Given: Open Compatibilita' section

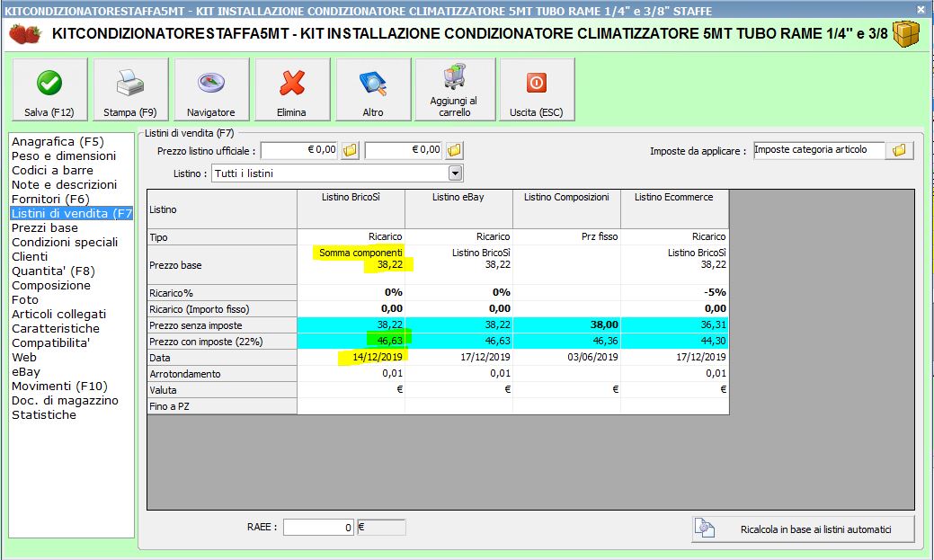Looking at the screenshot, I should pyautogui.click(x=50, y=342).
